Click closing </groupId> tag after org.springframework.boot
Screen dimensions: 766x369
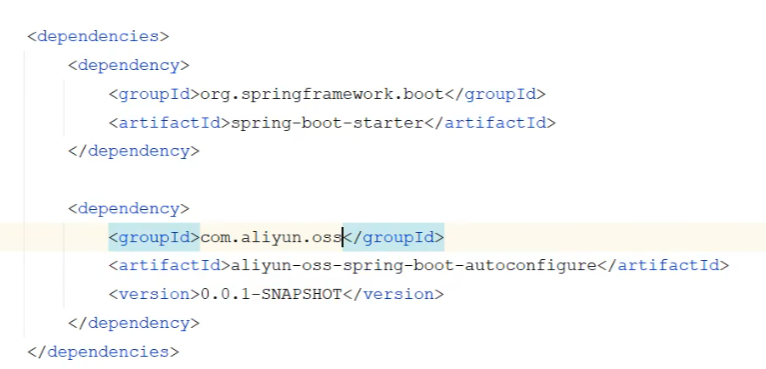pyautogui.click(x=495, y=94)
